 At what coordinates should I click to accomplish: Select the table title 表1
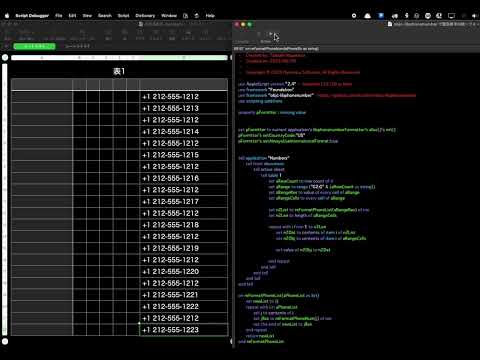[119, 71]
